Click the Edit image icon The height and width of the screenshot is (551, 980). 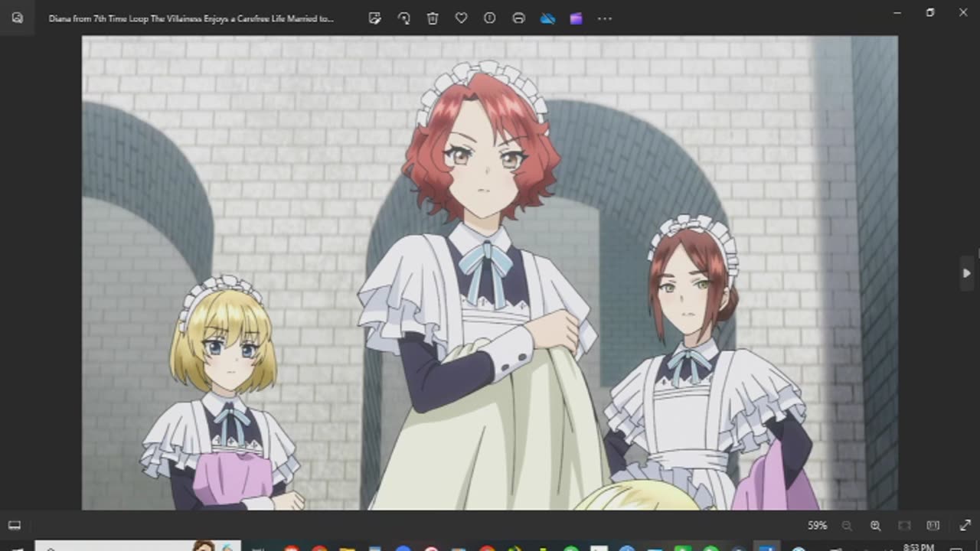click(374, 18)
